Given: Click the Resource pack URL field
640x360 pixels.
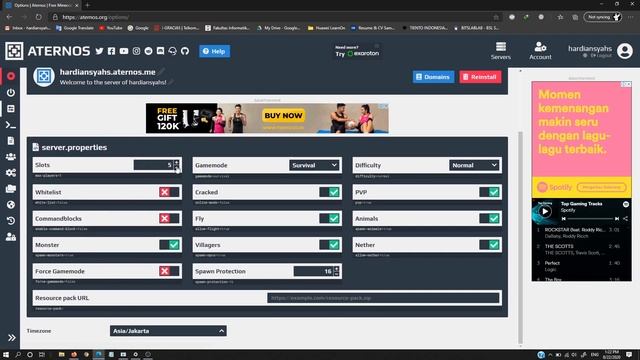Looking at the screenshot, I should tap(383, 298).
